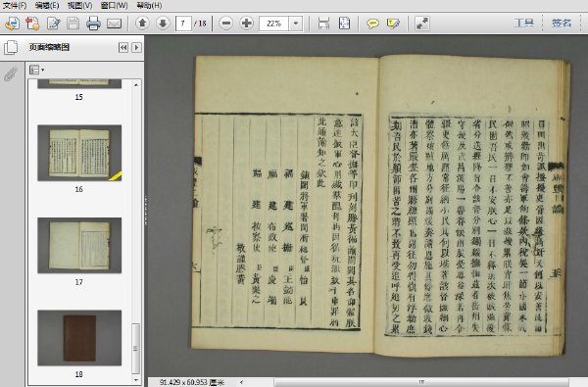Go to next page arrow

pyautogui.click(x=163, y=24)
